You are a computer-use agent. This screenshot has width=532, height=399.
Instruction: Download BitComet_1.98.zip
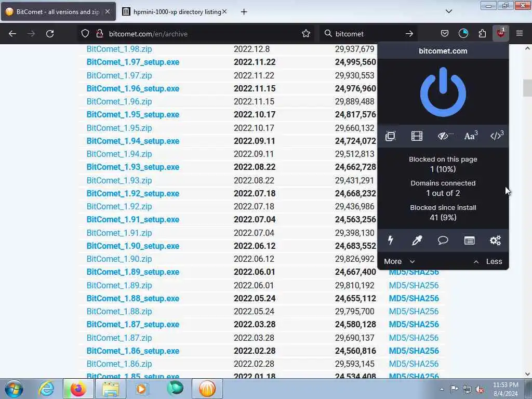[x=119, y=49]
